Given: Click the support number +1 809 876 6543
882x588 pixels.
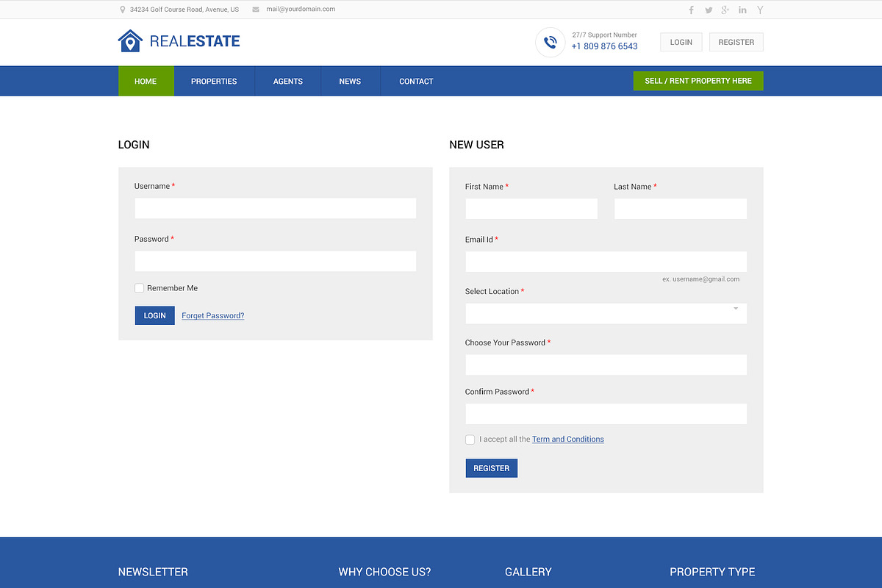Looking at the screenshot, I should 604,46.
